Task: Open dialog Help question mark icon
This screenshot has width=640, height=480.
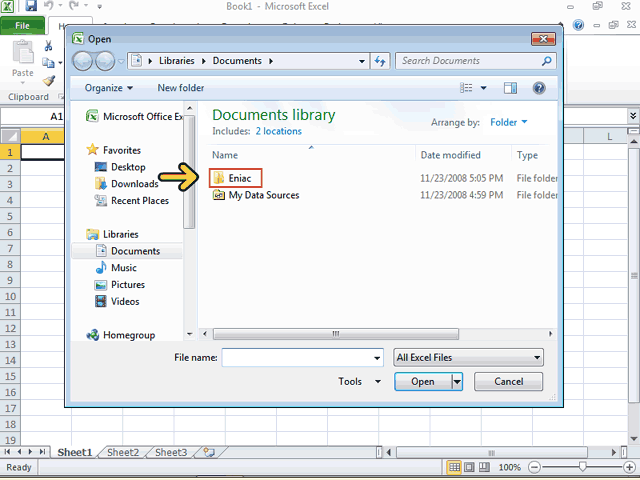Action: pyautogui.click(x=539, y=88)
